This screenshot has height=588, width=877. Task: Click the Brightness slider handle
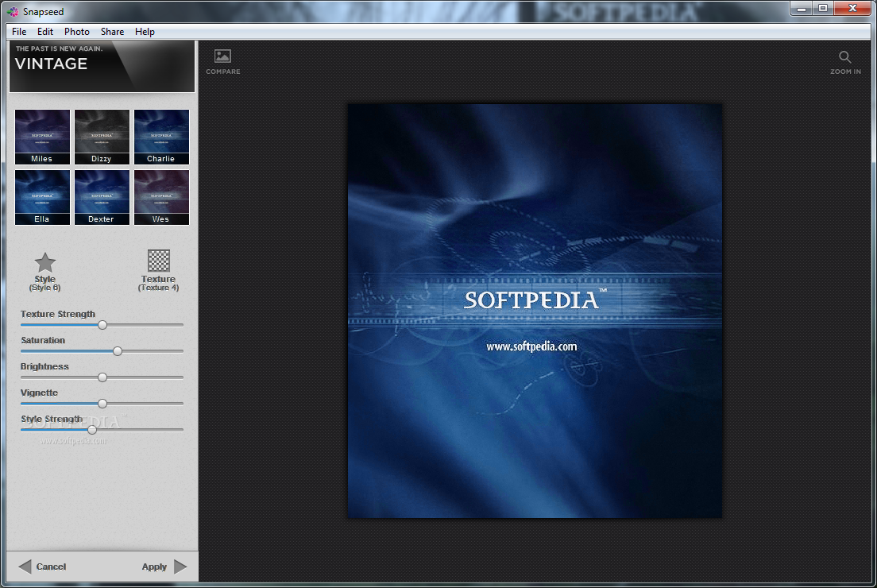102,377
